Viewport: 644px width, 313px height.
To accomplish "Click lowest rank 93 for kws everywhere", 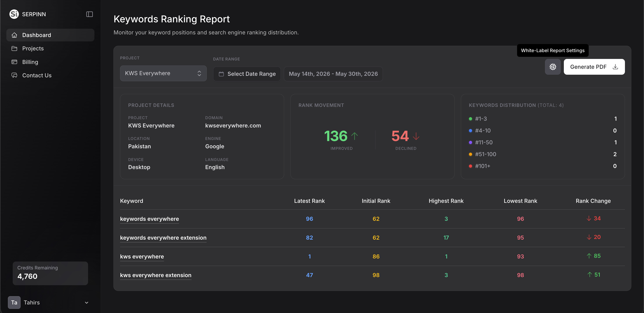I will (520, 256).
